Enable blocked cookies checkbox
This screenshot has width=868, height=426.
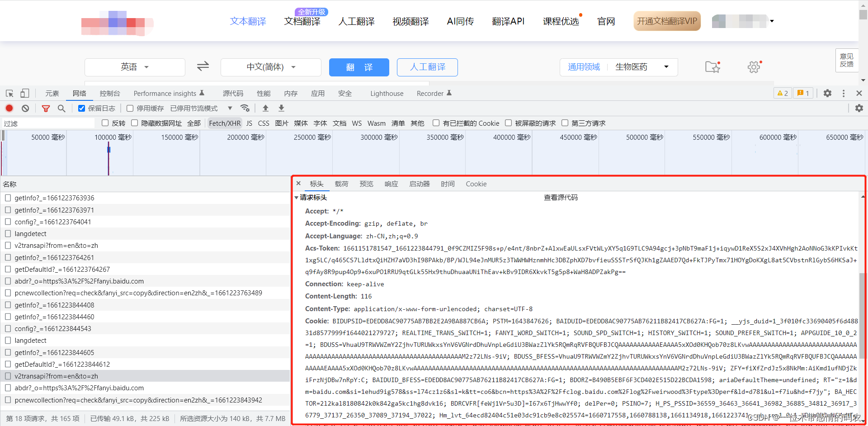[436, 123]
